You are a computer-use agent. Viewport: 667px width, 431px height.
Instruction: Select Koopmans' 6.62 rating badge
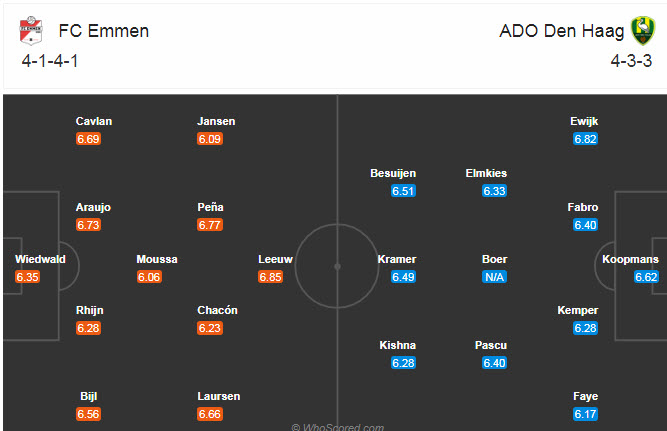pyautogui.click(x=645, y=277)
